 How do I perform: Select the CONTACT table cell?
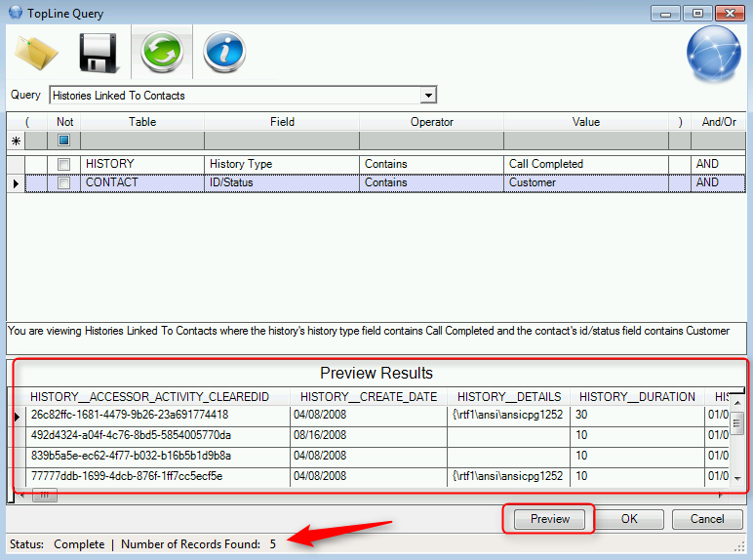click(x=142, y=183)
